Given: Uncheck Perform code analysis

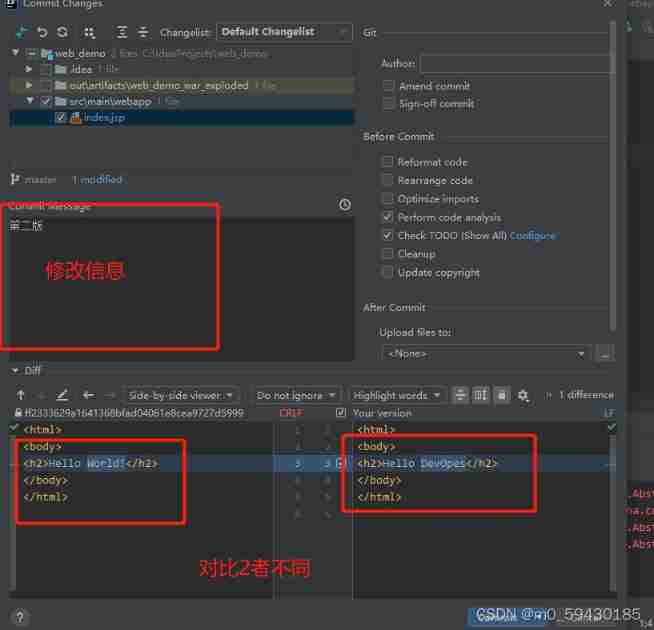Looking at the screenshot, I should (x=388, y=217).
